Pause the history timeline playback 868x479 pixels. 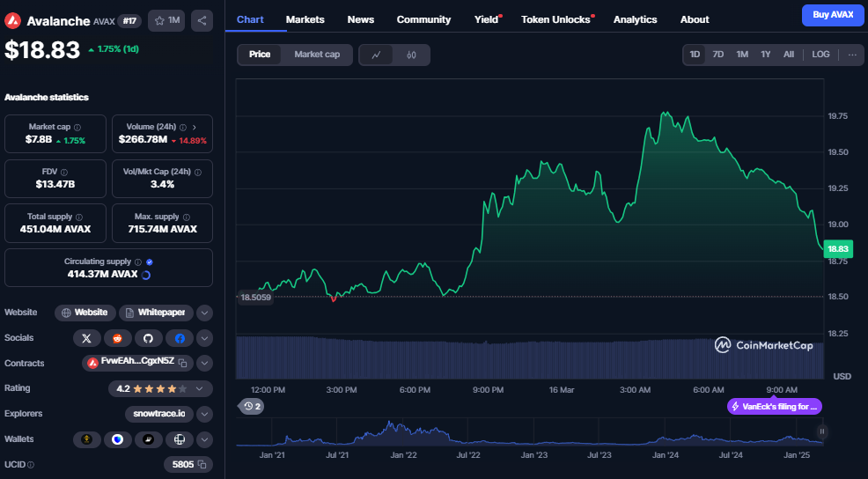click(x=822, y=431)
